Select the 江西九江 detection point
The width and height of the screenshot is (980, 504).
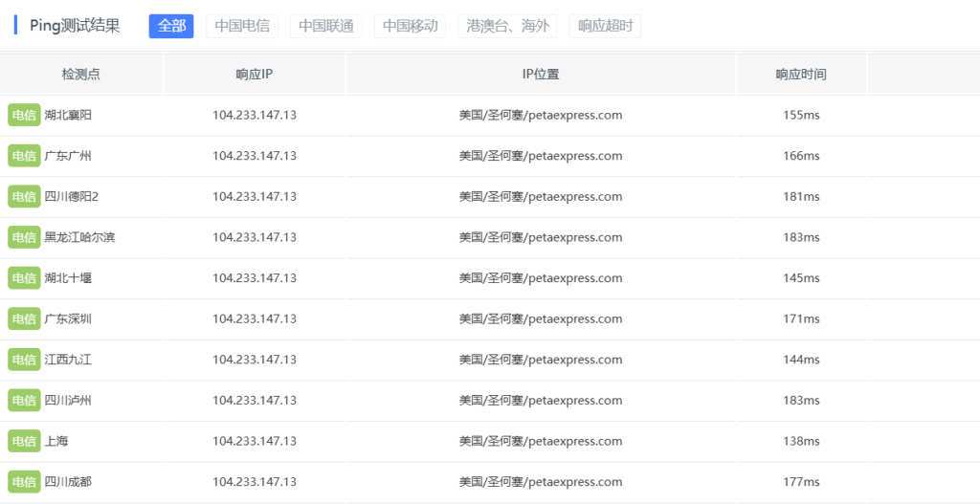68,360
